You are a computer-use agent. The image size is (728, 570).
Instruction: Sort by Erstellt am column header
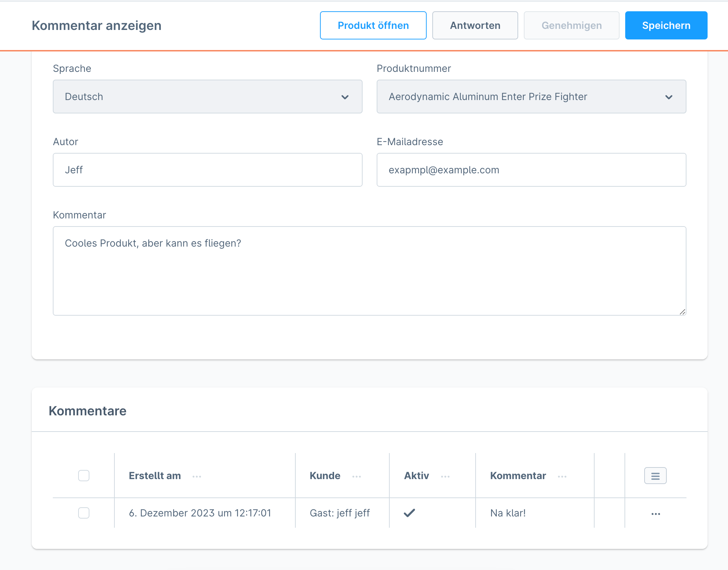[x=155, y=476]
